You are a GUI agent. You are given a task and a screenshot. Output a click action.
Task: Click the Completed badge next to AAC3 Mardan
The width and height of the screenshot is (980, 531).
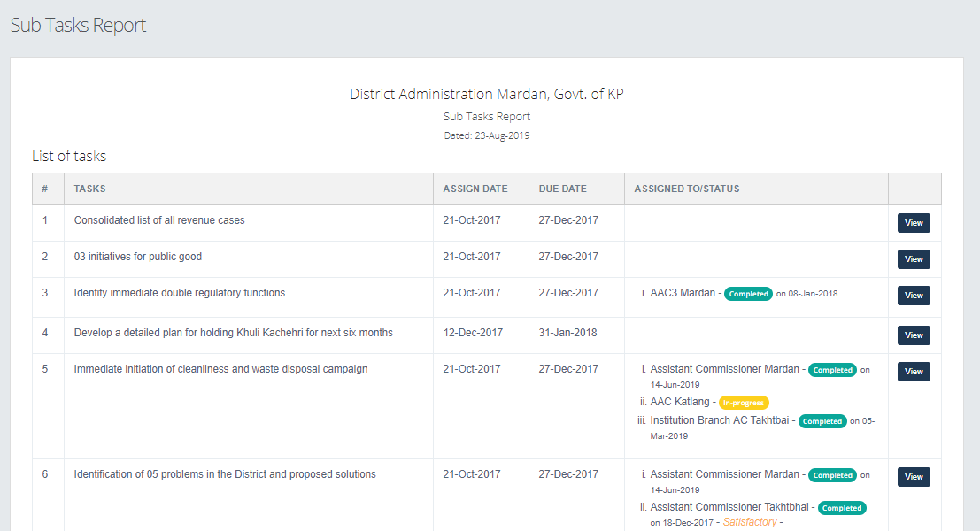click(748, 294)
